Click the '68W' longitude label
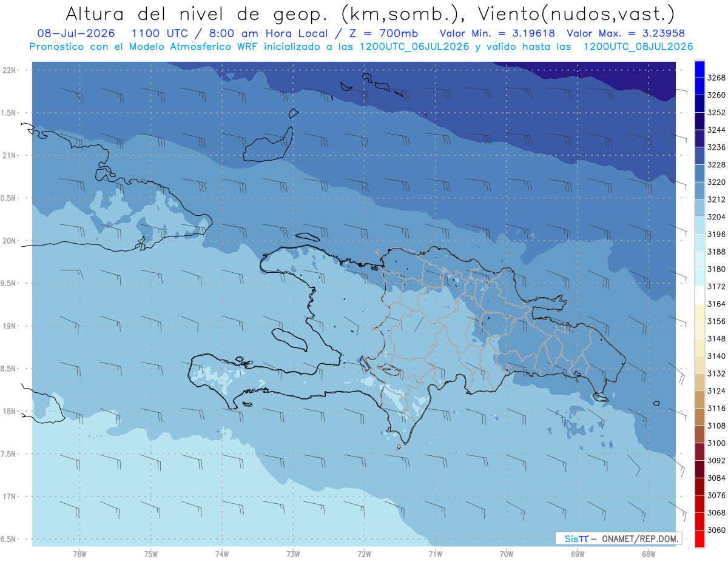 pyautogui.click(x=649, y=554)
